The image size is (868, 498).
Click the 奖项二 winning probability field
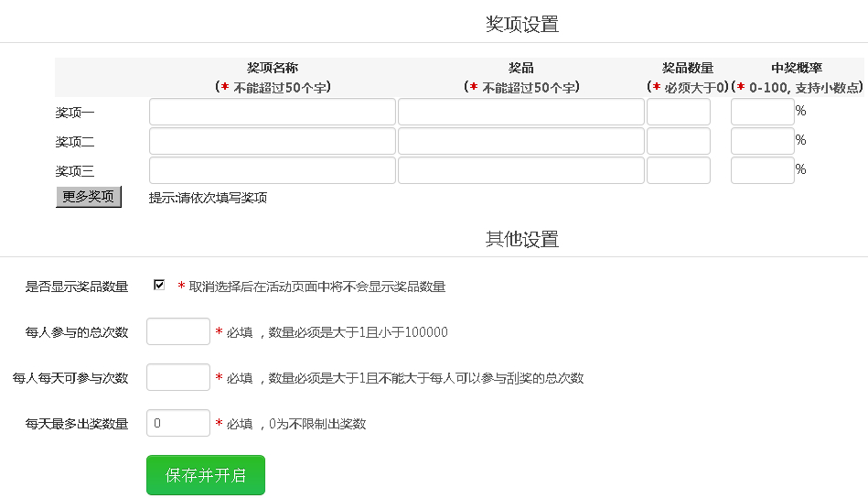pyautogui.click(x=762, y=142)
